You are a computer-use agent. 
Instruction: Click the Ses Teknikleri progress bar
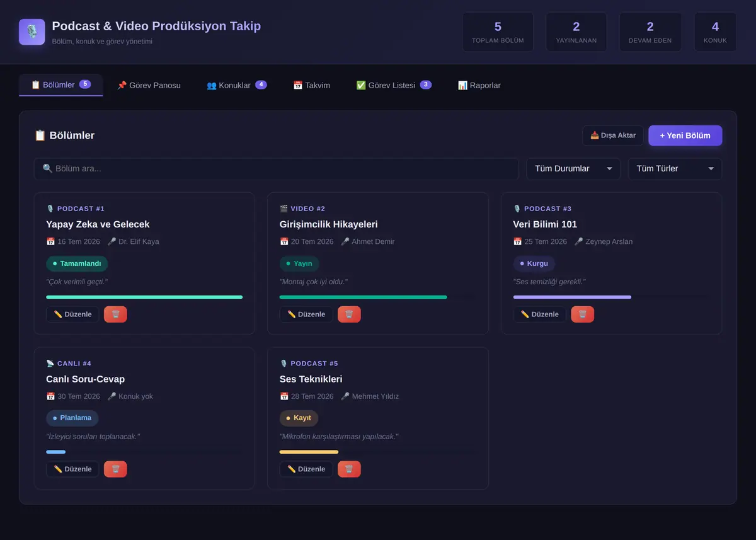378,452
